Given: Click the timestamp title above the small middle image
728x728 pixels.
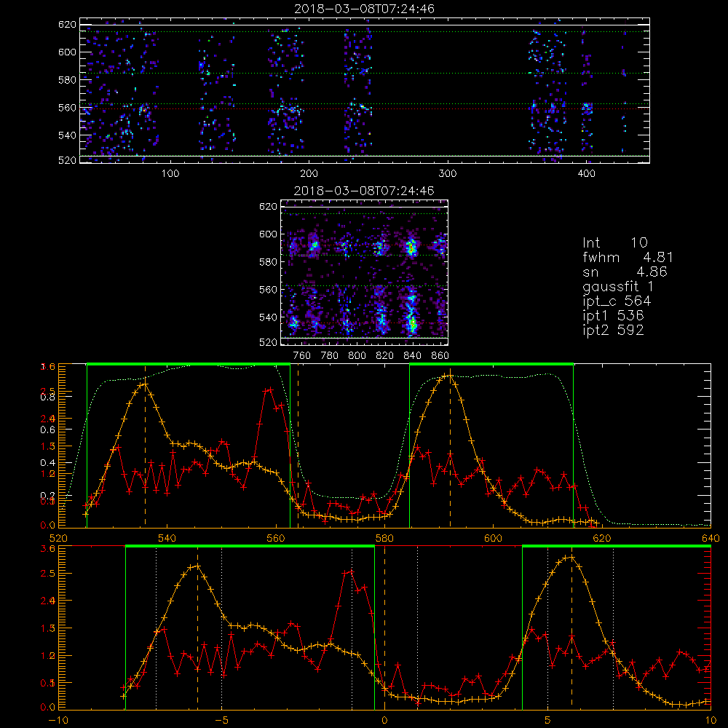Looking at the screenshot, I should pos(364,190).
